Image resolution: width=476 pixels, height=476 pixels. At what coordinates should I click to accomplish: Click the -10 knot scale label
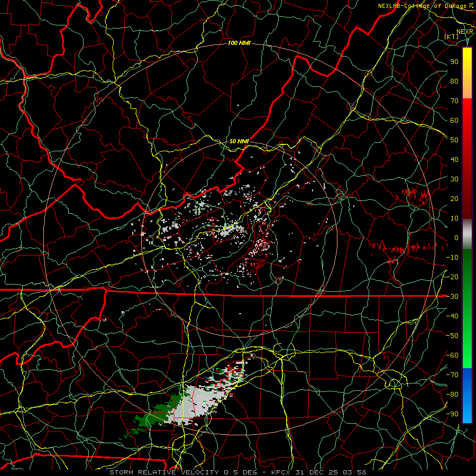click(x=452, y=258)
